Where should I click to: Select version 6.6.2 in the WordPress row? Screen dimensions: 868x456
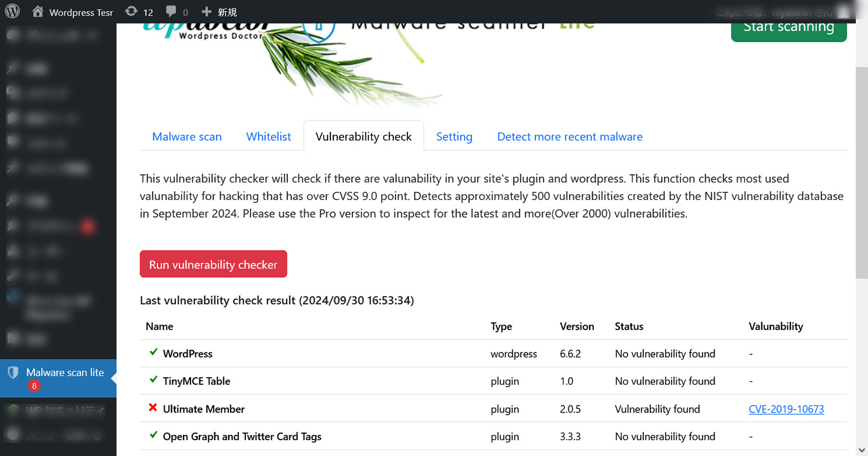(x=570, y=354)
